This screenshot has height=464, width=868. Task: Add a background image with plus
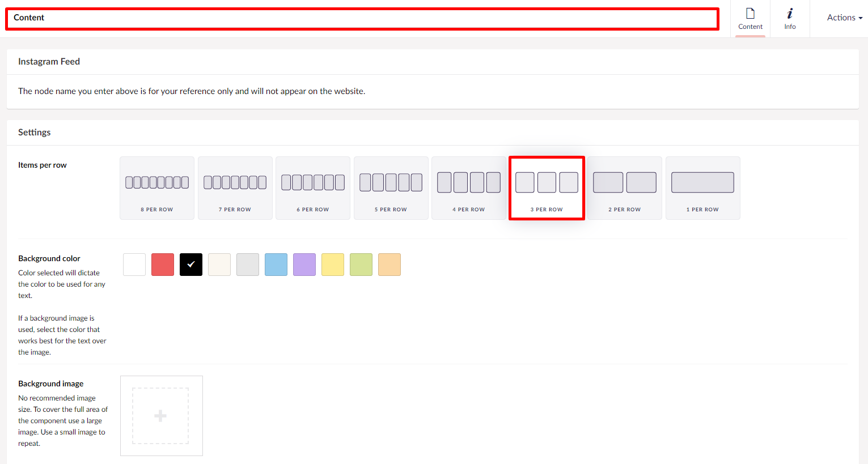[x=161, y=416]
